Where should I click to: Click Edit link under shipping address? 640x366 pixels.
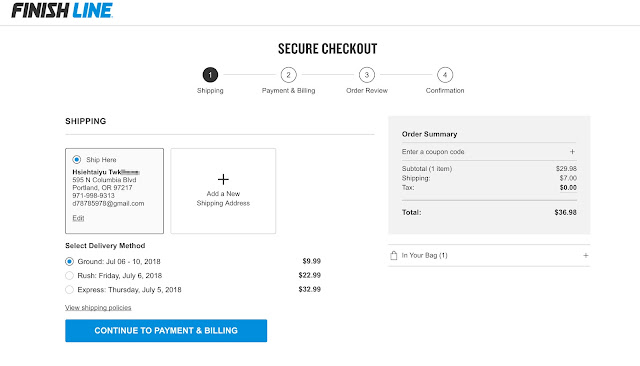(78, 218)
